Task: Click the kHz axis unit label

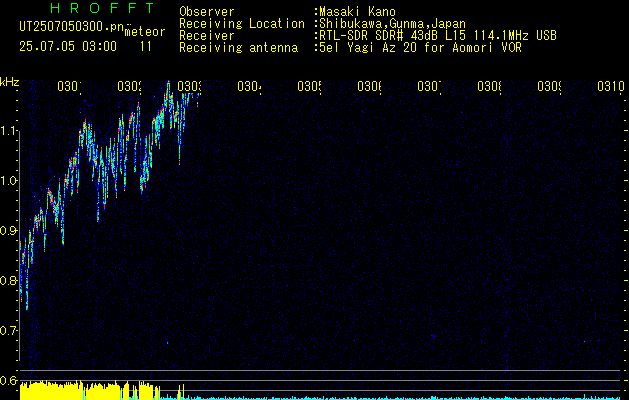Action: coord(10,82)
